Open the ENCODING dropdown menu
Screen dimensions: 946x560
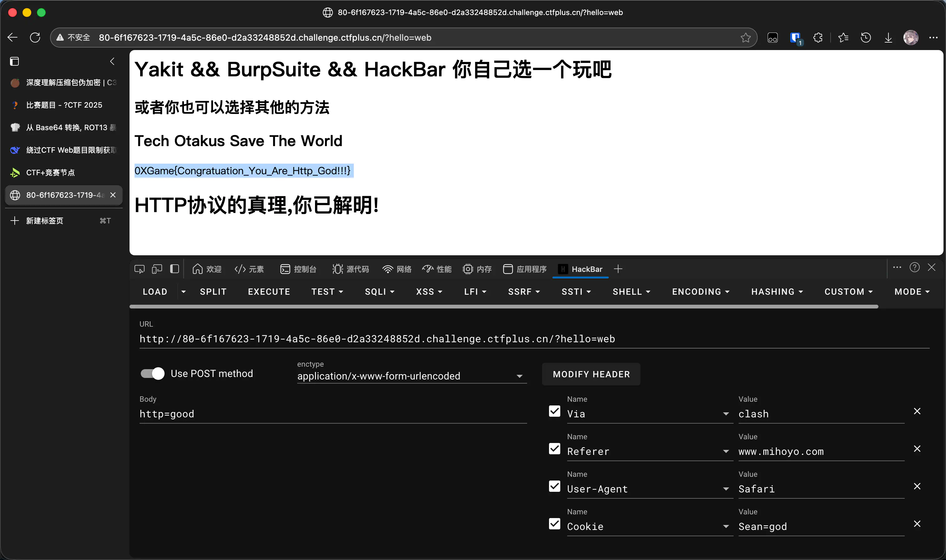coord(700,292)
